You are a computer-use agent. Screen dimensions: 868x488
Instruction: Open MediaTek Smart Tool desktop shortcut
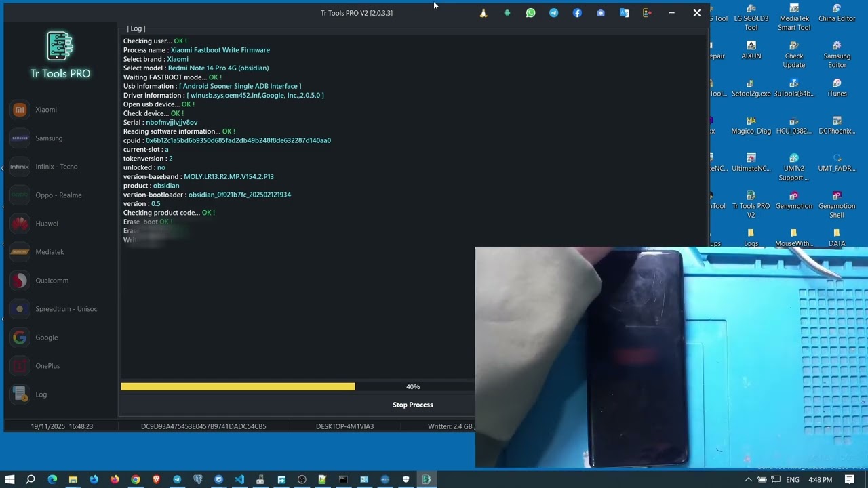tap(794, 18)
